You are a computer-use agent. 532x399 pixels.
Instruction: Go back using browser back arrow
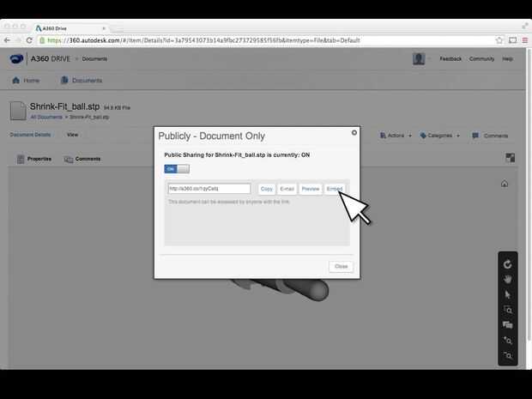[x=7, y=40]
